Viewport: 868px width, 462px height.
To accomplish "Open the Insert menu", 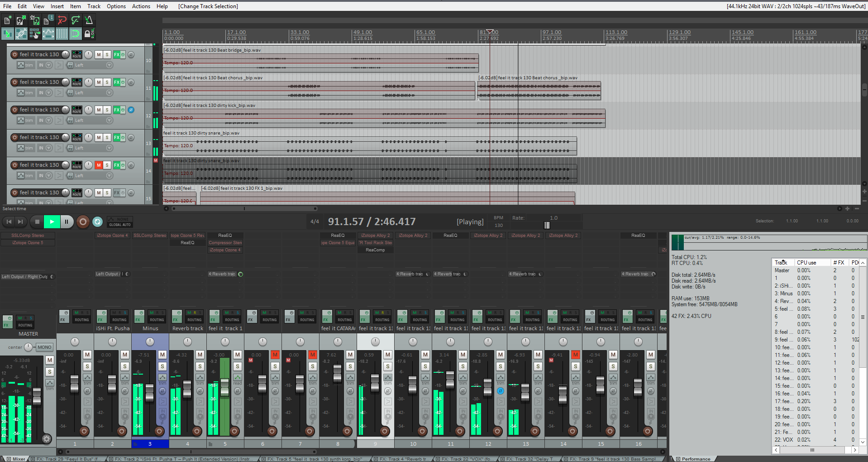I will (57, 6).
